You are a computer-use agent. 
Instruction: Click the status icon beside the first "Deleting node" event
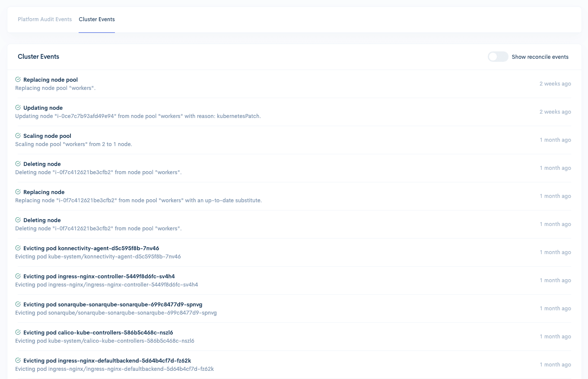pos(18,164)
